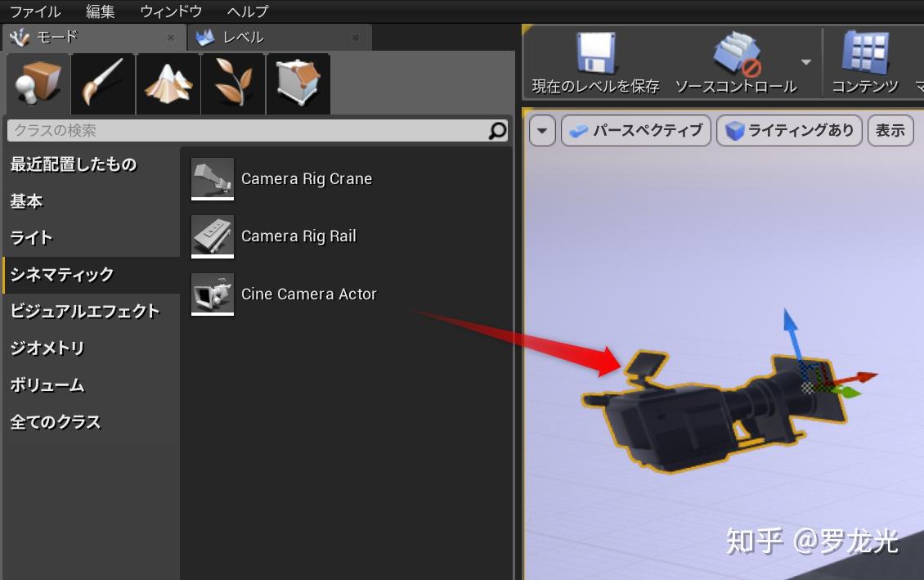Image resolution: width=924 pixels, height=580 pixels.
Task: Toggle ライティングあり view mode
Action: (787, 129)
